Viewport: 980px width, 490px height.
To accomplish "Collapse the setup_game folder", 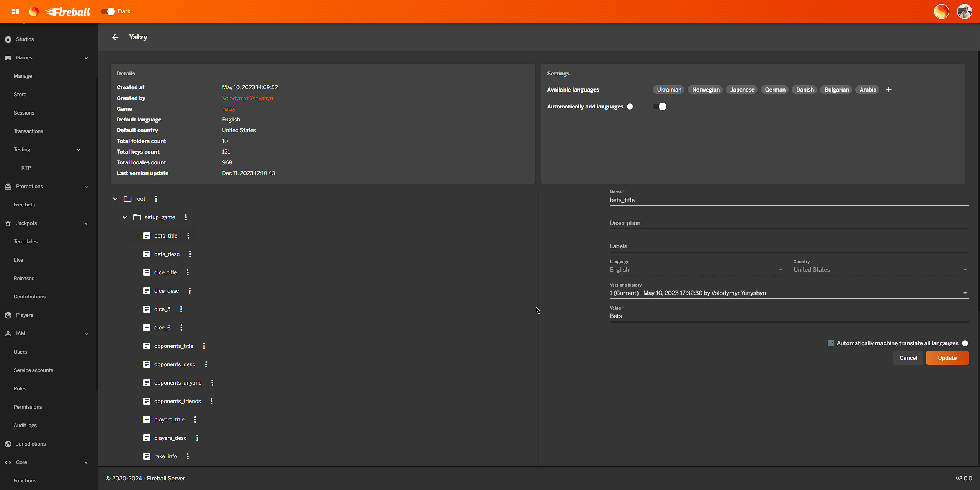I will click(x=125, y=217).
